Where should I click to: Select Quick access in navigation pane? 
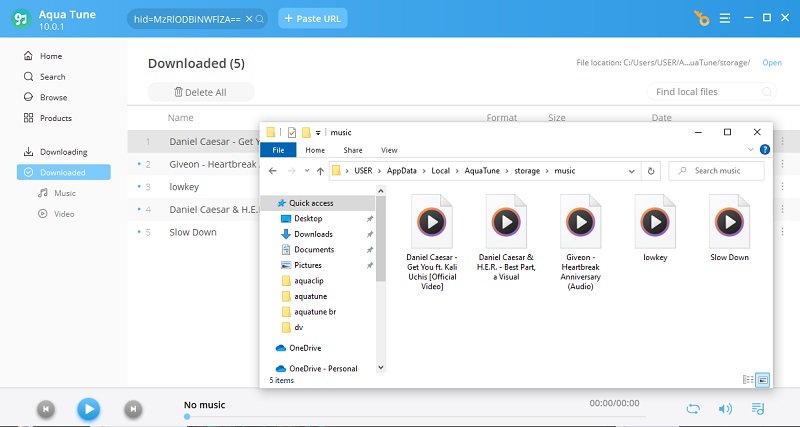(318, 203)
